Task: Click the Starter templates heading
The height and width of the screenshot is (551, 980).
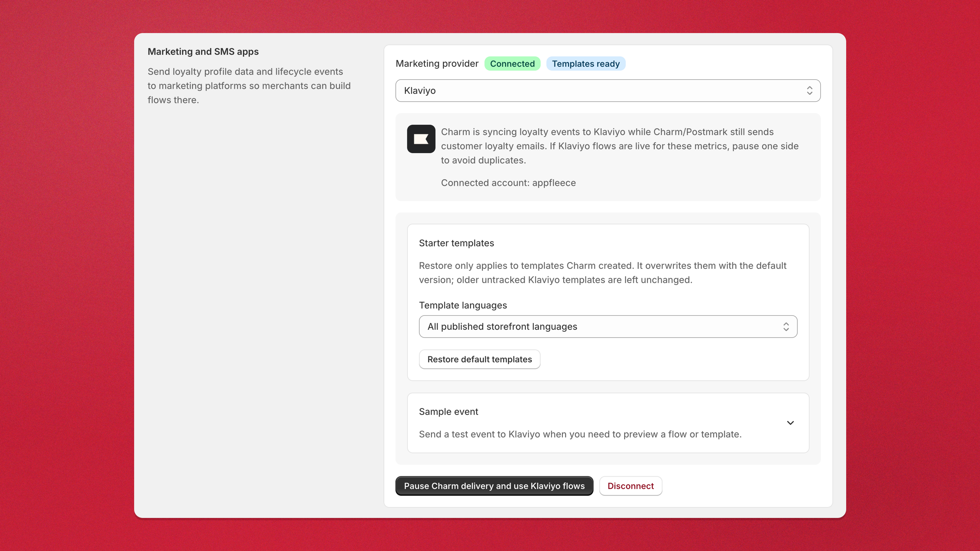Action: point(456,243)
